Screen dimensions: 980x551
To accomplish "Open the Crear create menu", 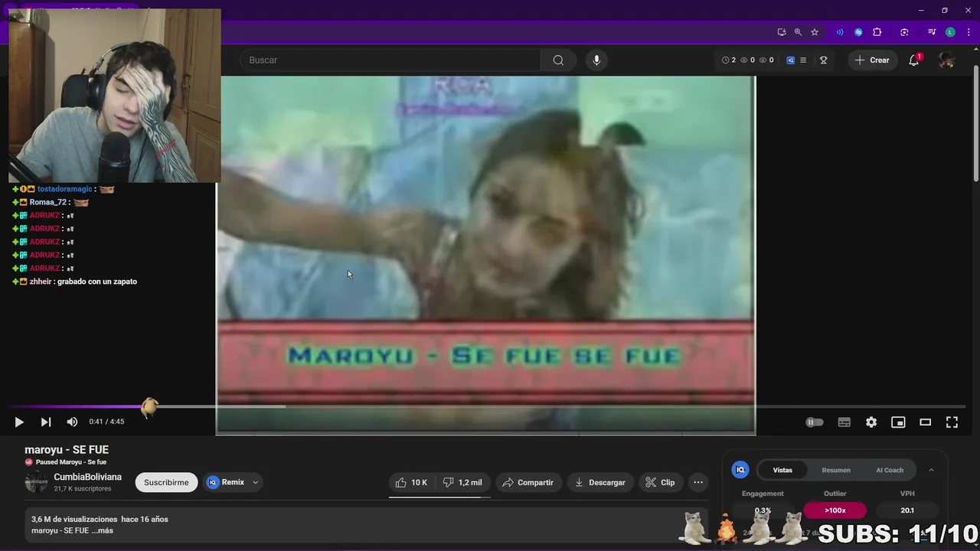I will 872,60.
